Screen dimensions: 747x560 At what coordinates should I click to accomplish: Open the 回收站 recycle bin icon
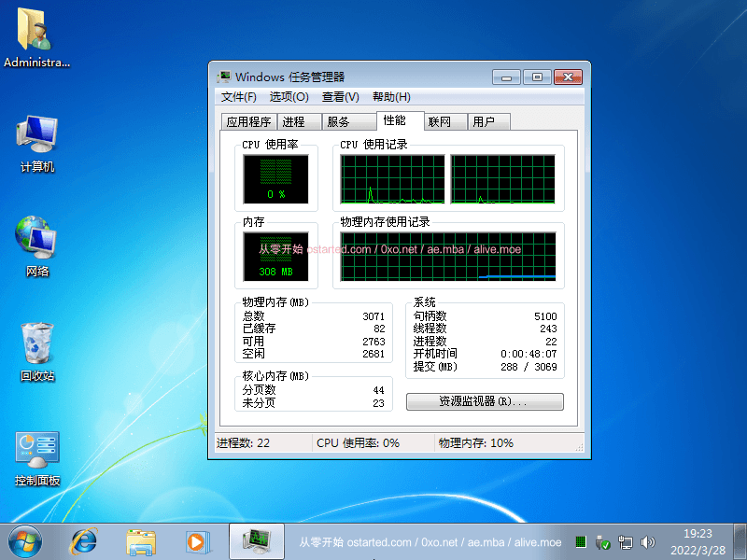pos(36,352)
